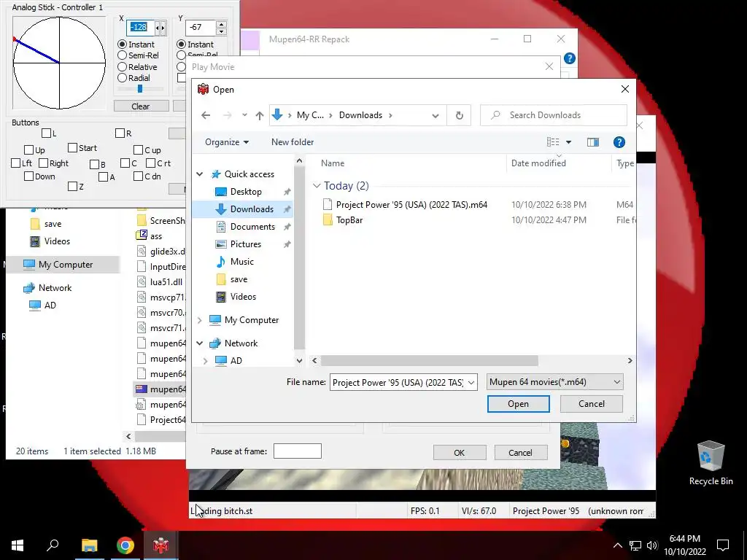Select Desktop in navigation pane
The image size is (747, 560).
click(x=246, y=192)
